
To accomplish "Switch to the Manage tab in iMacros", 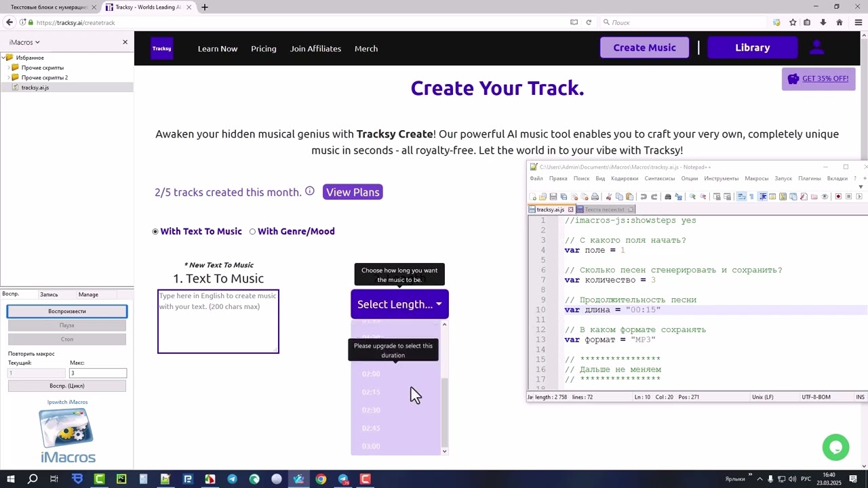I will (88, 294).
